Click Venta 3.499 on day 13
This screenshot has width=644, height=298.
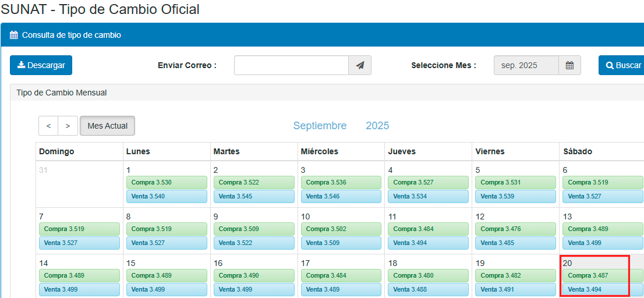pos(603,243)
